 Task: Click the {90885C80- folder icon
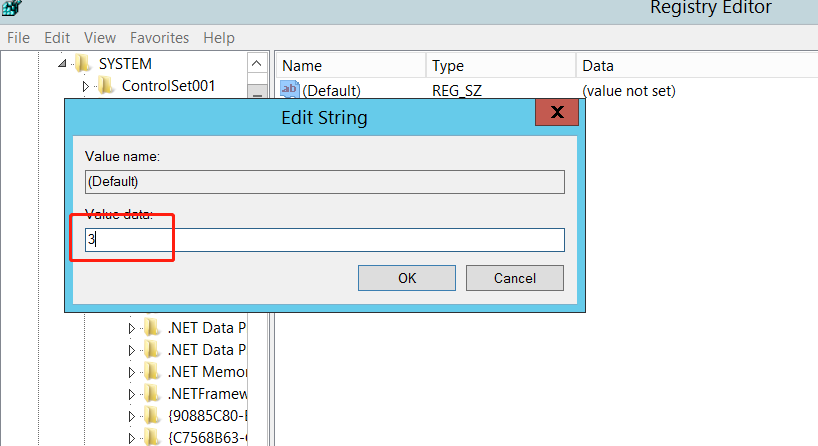click(x=152, y=415)
